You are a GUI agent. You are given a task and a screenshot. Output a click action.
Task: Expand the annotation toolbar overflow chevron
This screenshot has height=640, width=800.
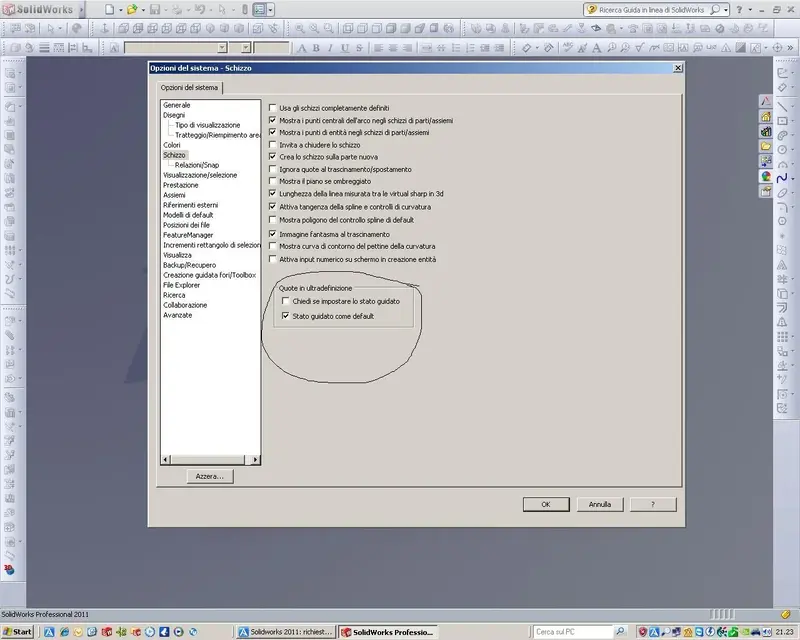[x=791, y=48]
